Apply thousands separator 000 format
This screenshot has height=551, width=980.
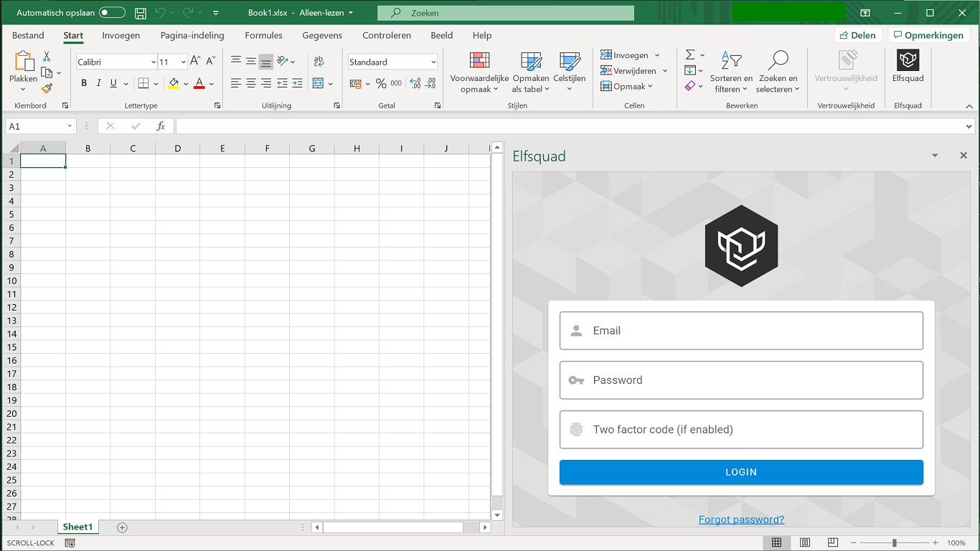coord(396,84)
